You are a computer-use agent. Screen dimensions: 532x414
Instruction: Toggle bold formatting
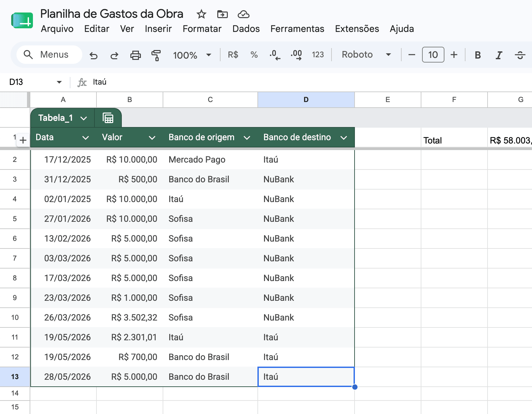[x=478, y=55]
